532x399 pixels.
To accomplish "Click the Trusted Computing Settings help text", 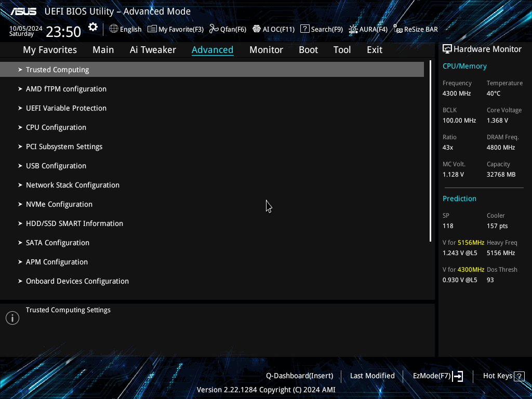I will [68, 310].
